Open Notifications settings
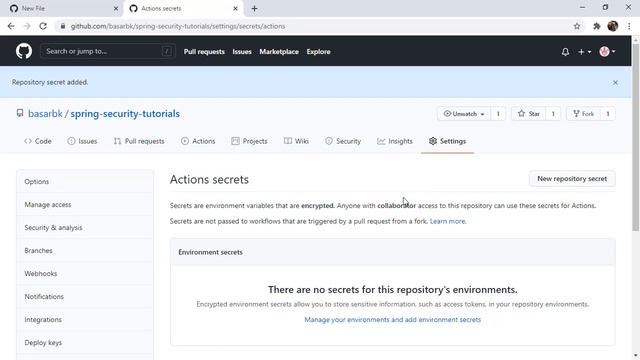The width and height of the screenshot is (640, 360). click(x=85, y=296)
